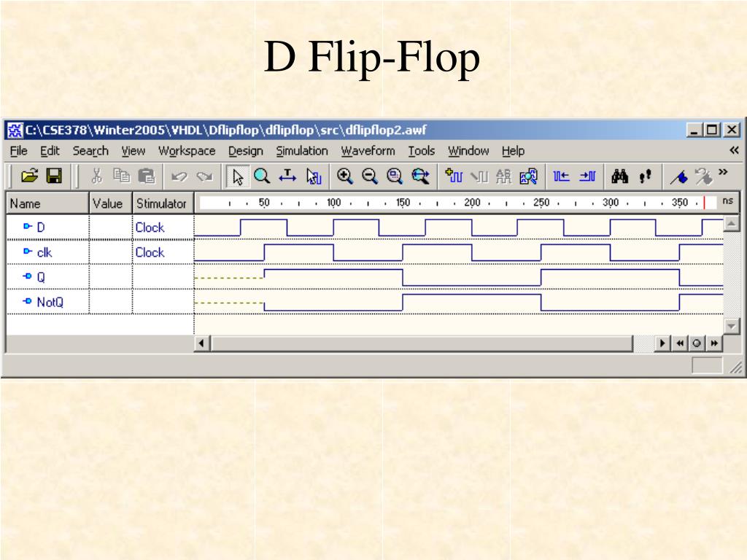The height and width of the screenshot is (560, 747).
Task: Open the Search menu
Action: 90,151
